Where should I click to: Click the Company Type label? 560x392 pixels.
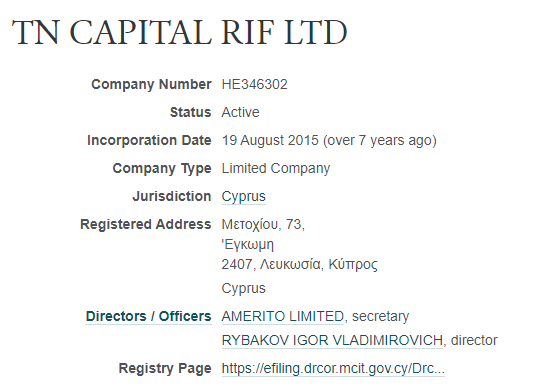click(x=162, y=169)
